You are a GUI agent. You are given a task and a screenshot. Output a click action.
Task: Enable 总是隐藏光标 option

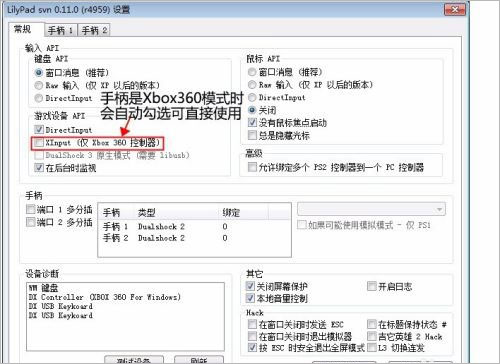point(252,135)
